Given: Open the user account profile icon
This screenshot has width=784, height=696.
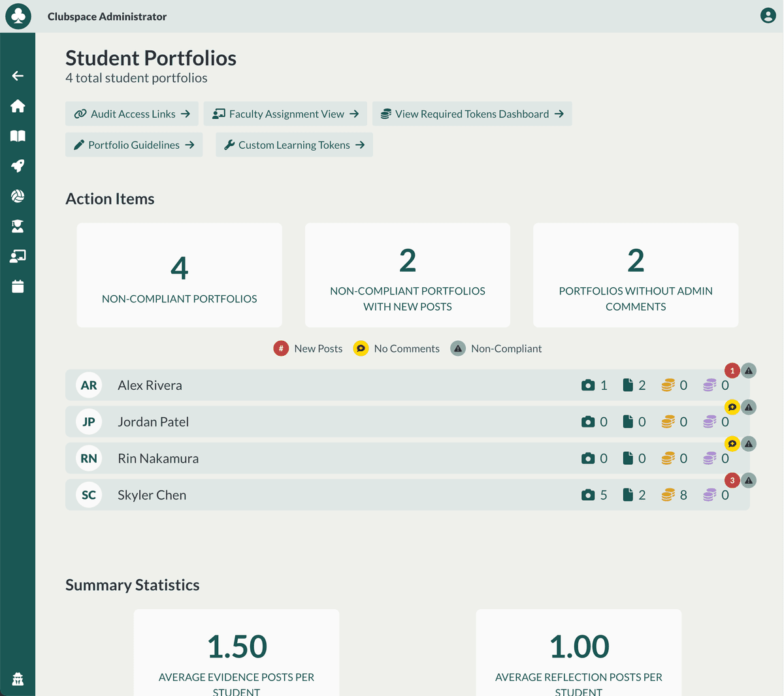Looking at the screenshot, I should pos(768,16).
